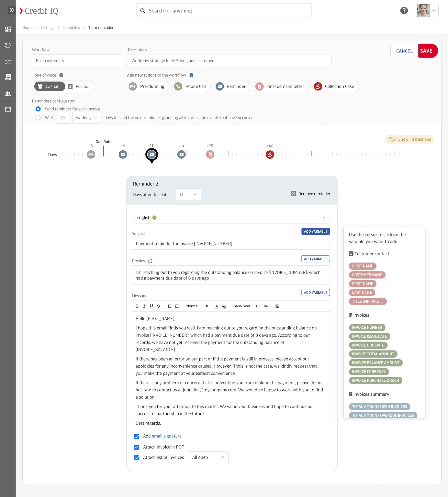Image resolution: width=448 pixels, height=497 pixels.
Task: Click the email reminder marker at +11 days
Action: click(152, 154)
